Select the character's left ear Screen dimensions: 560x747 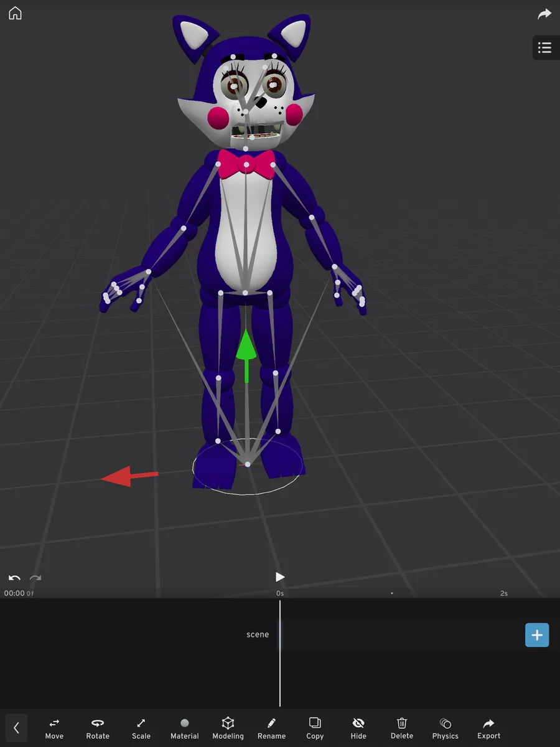pyautogui.click(x=292, y=39)
